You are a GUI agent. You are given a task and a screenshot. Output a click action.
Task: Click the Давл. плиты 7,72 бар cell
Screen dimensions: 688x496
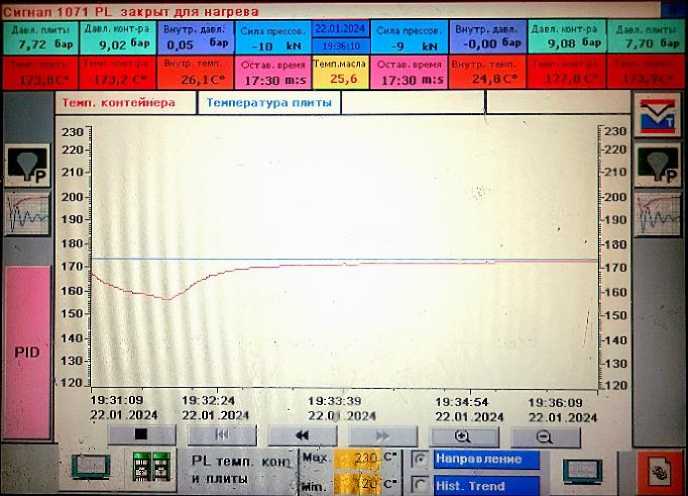tap(41, 38)
